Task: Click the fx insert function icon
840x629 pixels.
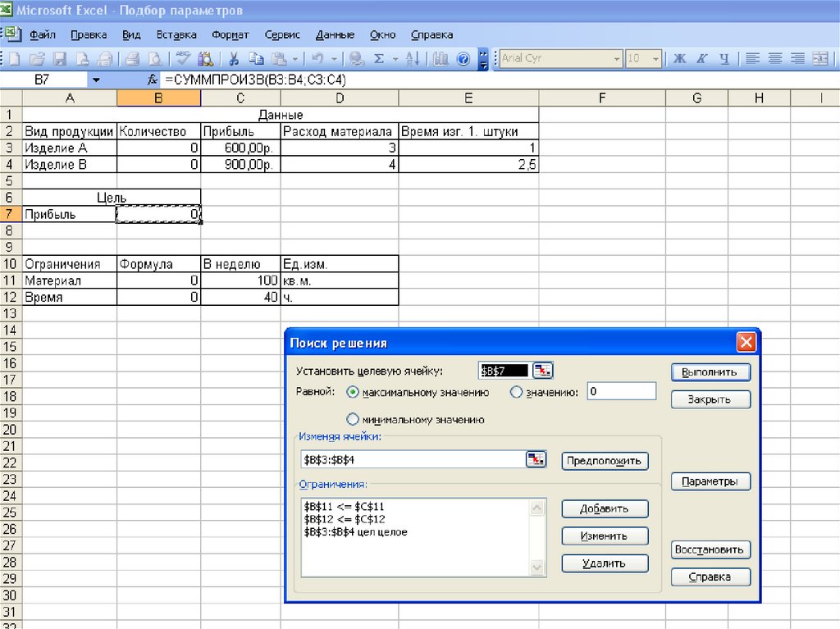Action: click(x=152, y=80)
